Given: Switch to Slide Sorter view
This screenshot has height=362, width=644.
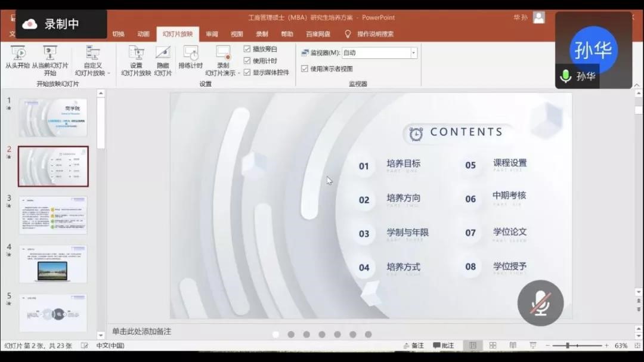Looking at the screenshot, I should coord(493,345).
